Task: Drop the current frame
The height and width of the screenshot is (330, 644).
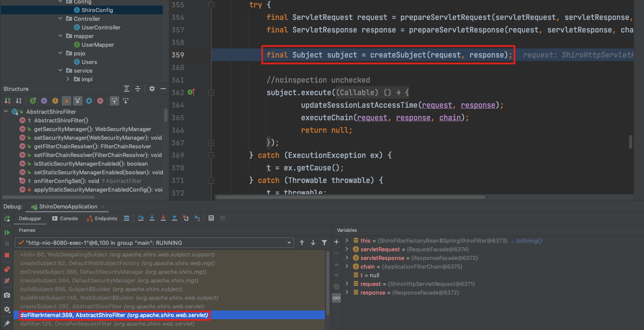Action: point(186,218)
